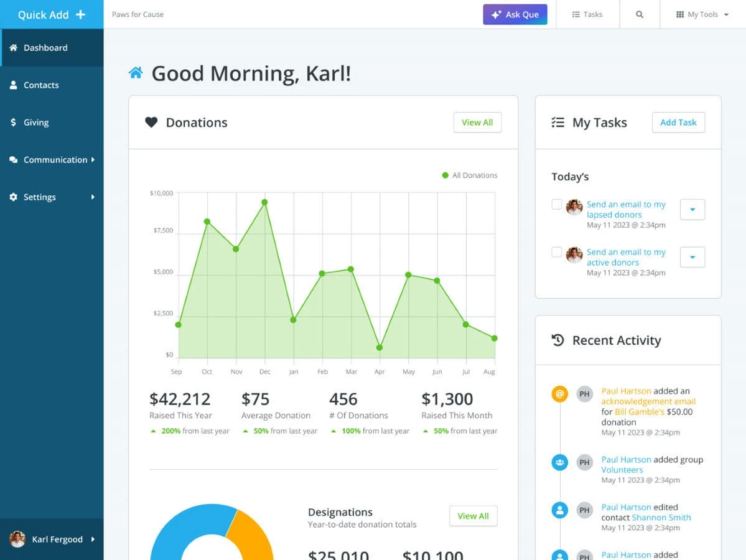Screen dimensions: 746x560
Task: Open Giving in the sidebar
Action: (52, 123)
